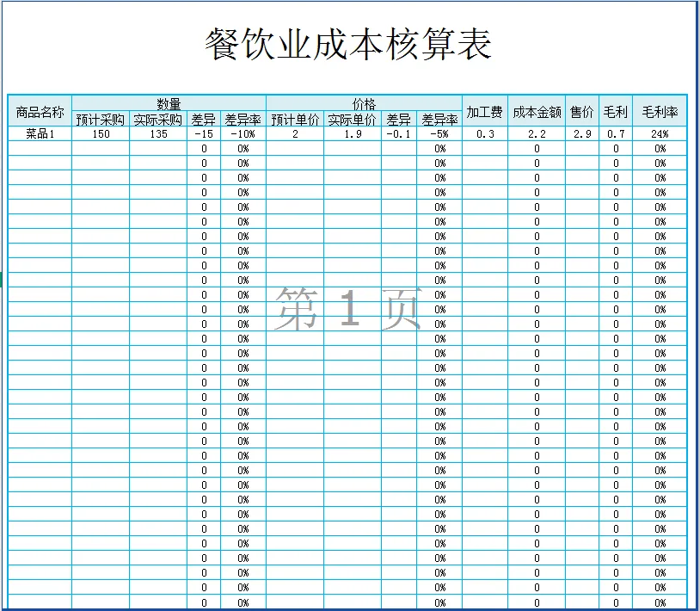Screen dimensions: 700x611
Task: Select the 价格 merged header cell
Action: (364, 103)
